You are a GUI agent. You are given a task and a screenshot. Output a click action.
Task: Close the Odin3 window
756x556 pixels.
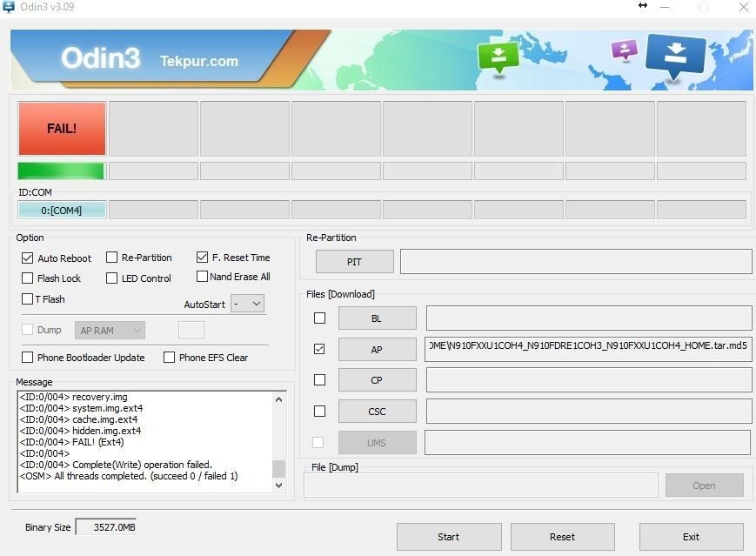click(744, 7)
